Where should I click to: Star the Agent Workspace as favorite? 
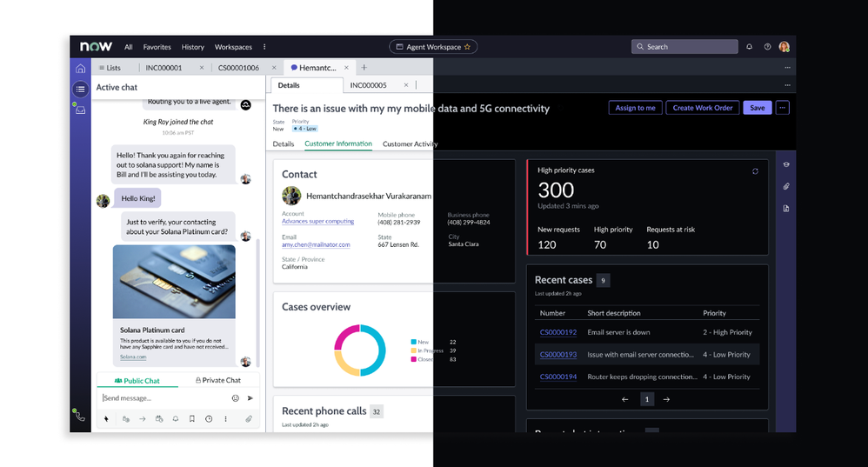(x=468, y=47)
